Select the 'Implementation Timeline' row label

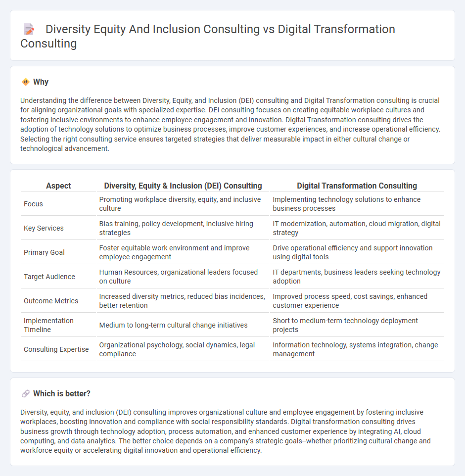(48, 325)
